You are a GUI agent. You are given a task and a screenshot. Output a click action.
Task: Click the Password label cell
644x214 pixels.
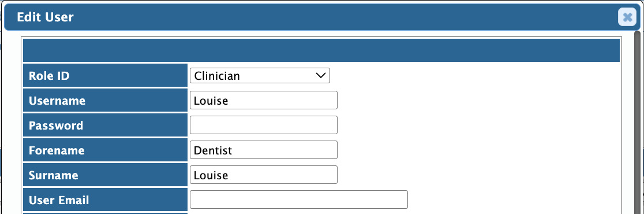coord(105,125)
